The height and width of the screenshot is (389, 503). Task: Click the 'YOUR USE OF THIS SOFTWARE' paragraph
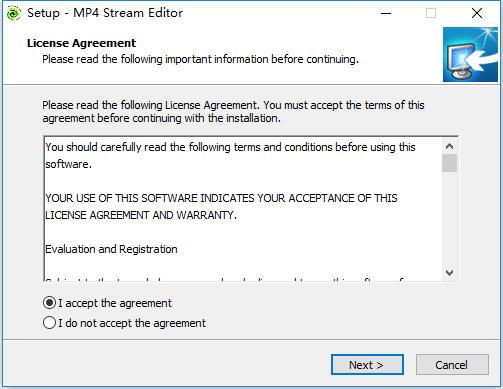(x=221, y=207)
